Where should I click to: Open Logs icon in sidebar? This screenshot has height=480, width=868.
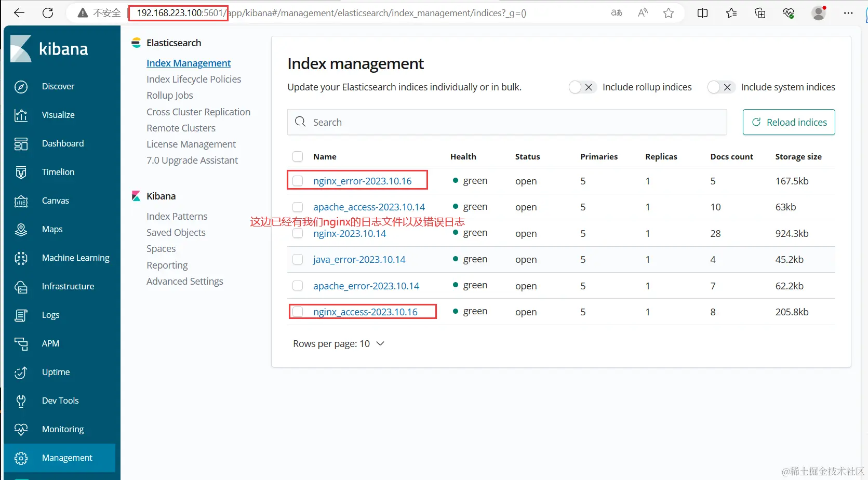pyautogui.click(x=21, y=315)
